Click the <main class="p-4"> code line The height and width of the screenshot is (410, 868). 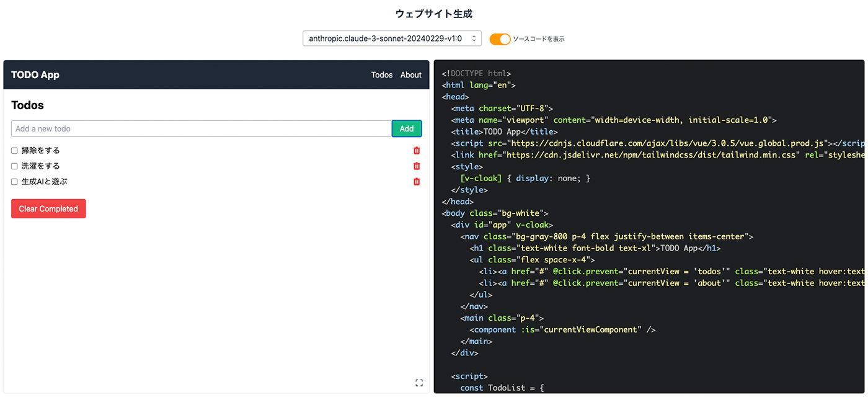tap(502, 318)
